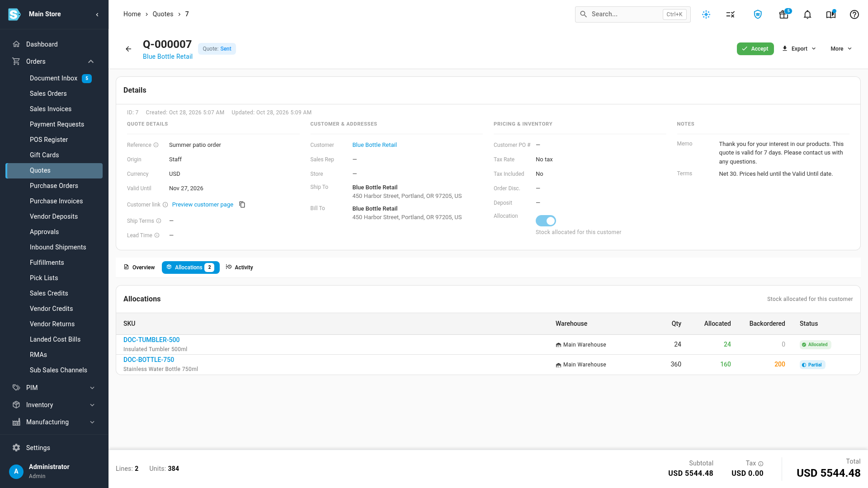Click the Home breadcrumb
Viewport: 868px width, 488px height.
coord(132,14)
